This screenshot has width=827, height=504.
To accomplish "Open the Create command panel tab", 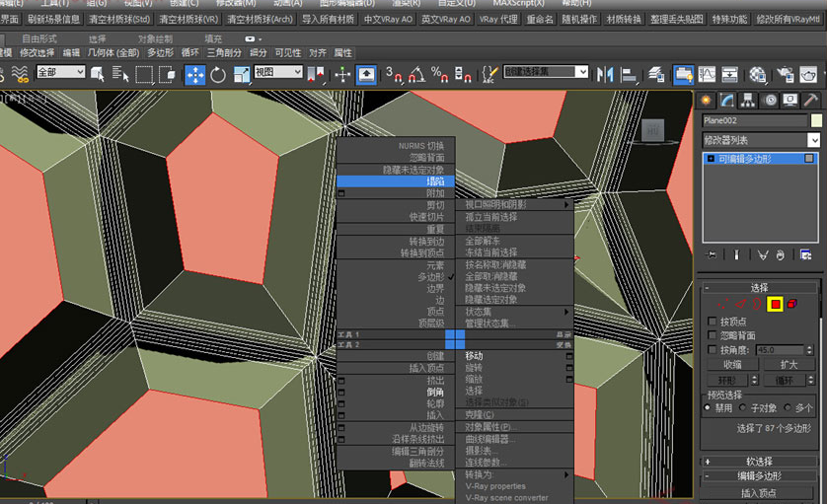I will [706, 101].
